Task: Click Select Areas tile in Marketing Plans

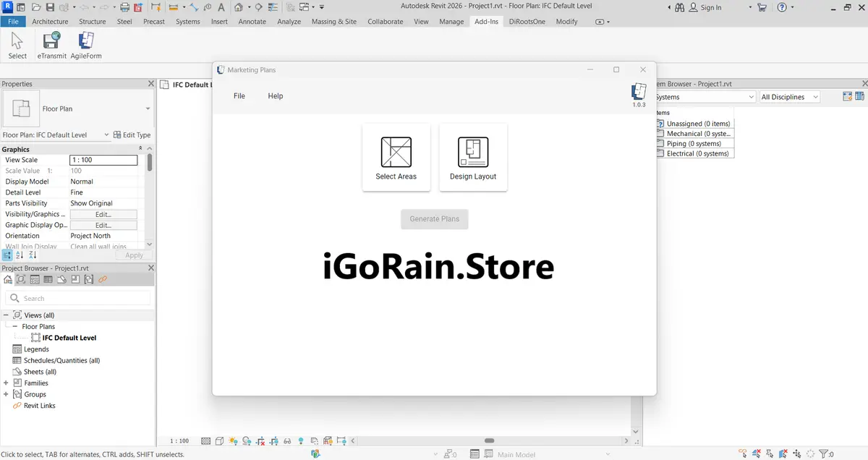Action: coord(396,157)
